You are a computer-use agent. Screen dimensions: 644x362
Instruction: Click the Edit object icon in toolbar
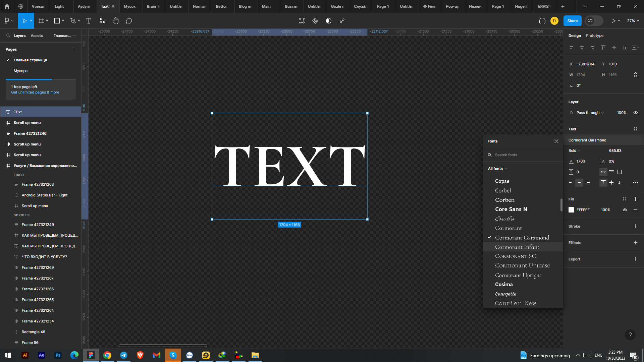(302, 21)
